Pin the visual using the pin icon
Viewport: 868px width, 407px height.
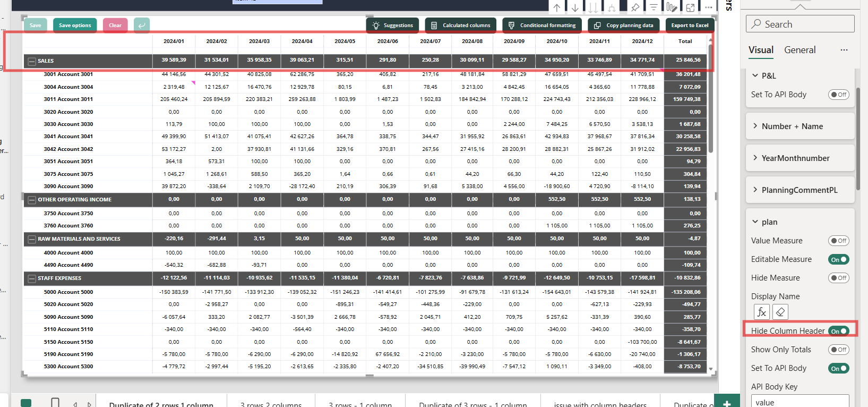[635, 7]
